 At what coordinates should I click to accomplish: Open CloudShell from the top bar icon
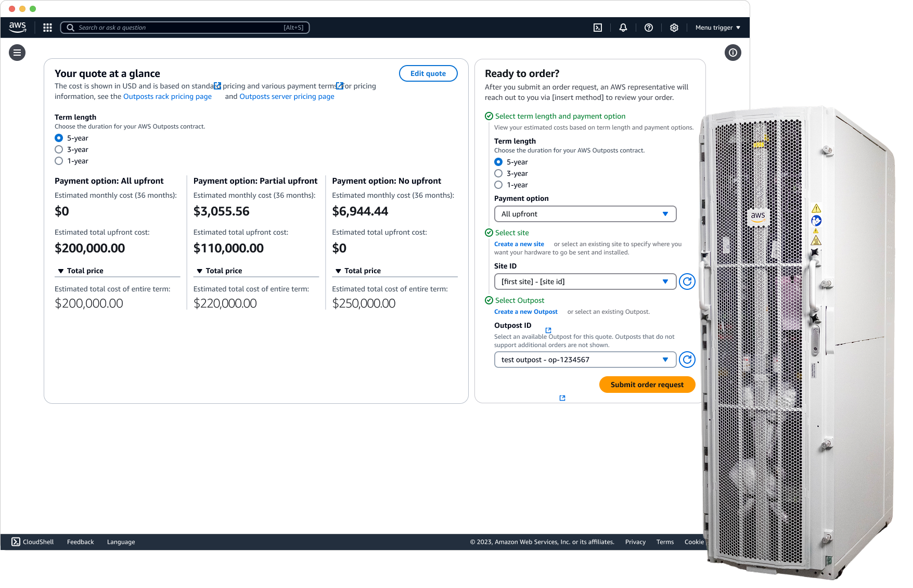(x=598, y=28)
